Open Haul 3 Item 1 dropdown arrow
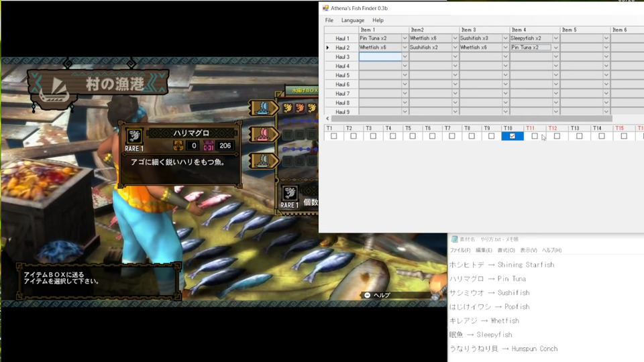 pos(405,56)
